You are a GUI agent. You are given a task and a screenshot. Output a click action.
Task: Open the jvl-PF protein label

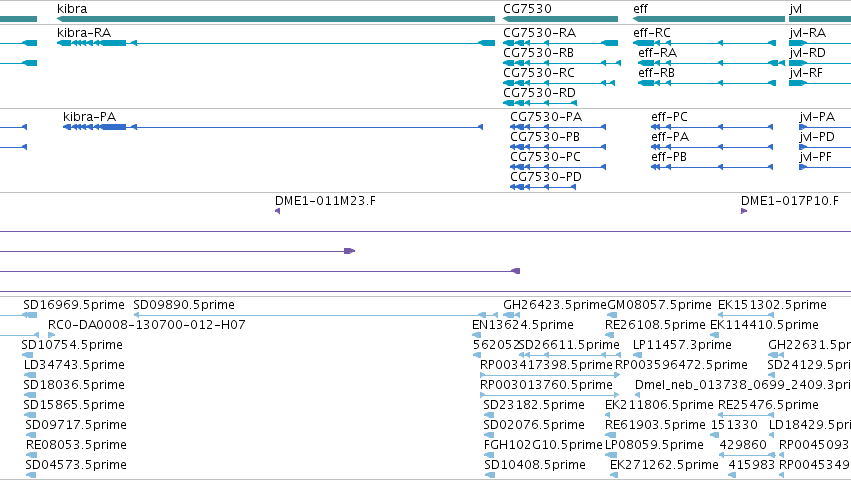(815, 157)
